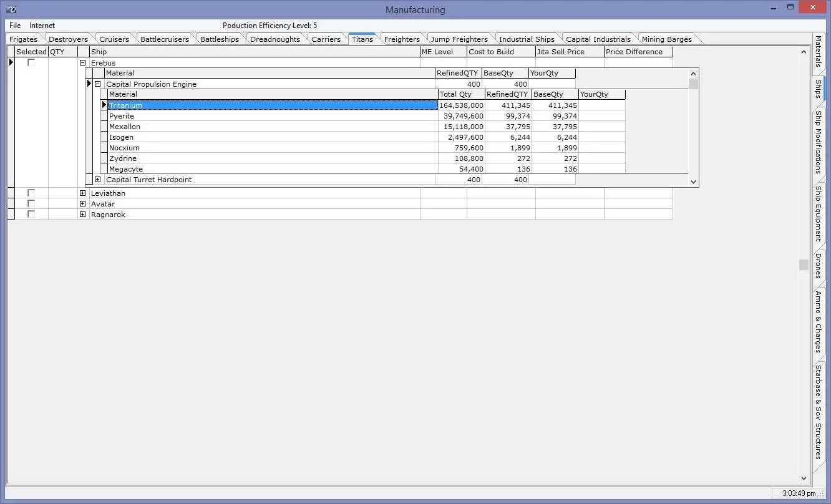Click the Ship column header

(x=255, y=52)
